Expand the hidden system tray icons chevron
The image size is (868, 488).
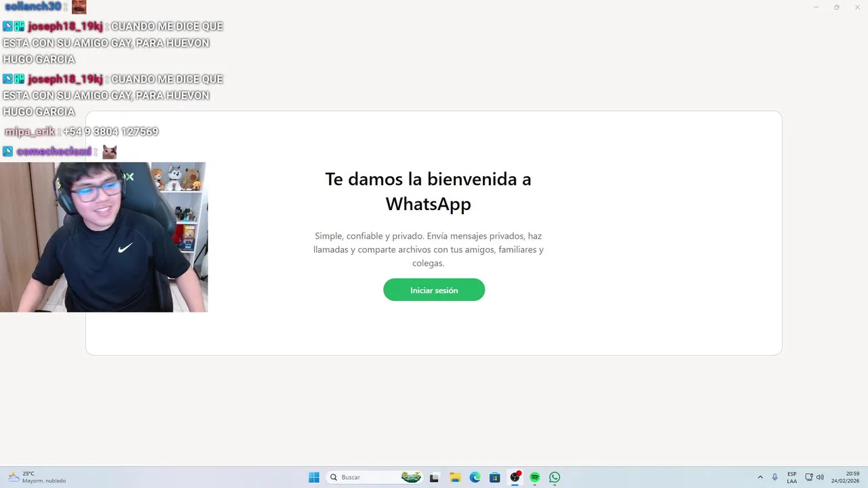[760, 477]
